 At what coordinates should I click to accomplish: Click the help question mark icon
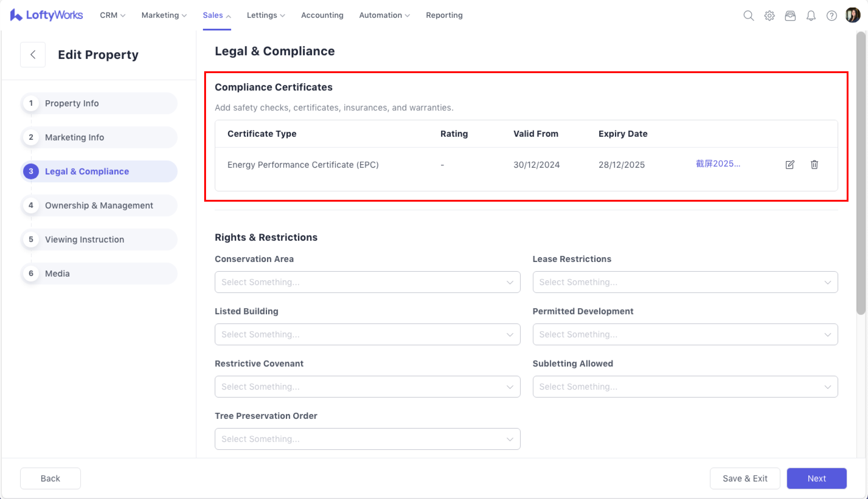click(831, 16)
